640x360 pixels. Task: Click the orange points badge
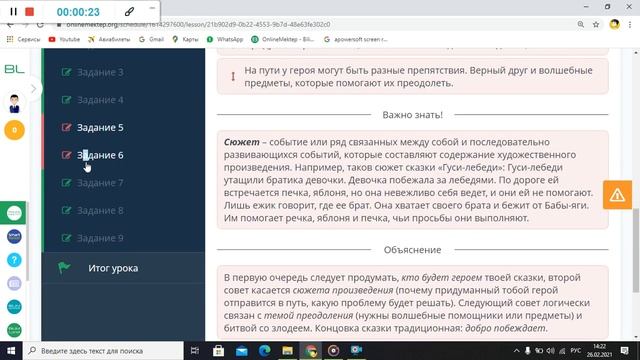[x=14, y=130]
